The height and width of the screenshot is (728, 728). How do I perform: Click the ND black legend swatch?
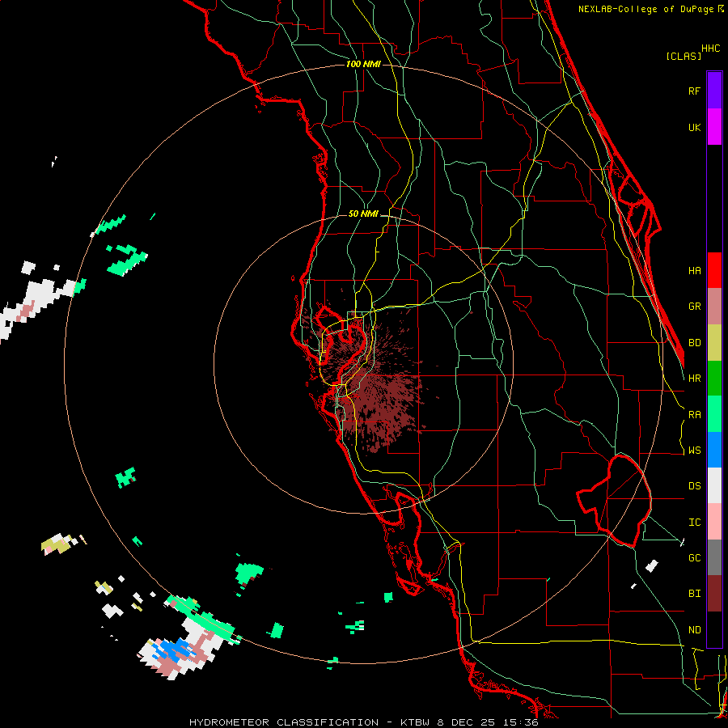pos(714,629)
